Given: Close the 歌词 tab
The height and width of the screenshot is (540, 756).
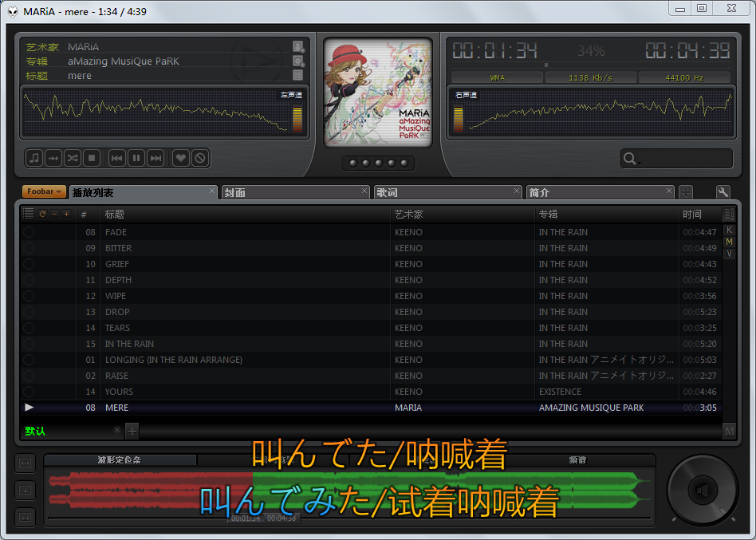Looking at the screenshot, I should pos(517,191).
